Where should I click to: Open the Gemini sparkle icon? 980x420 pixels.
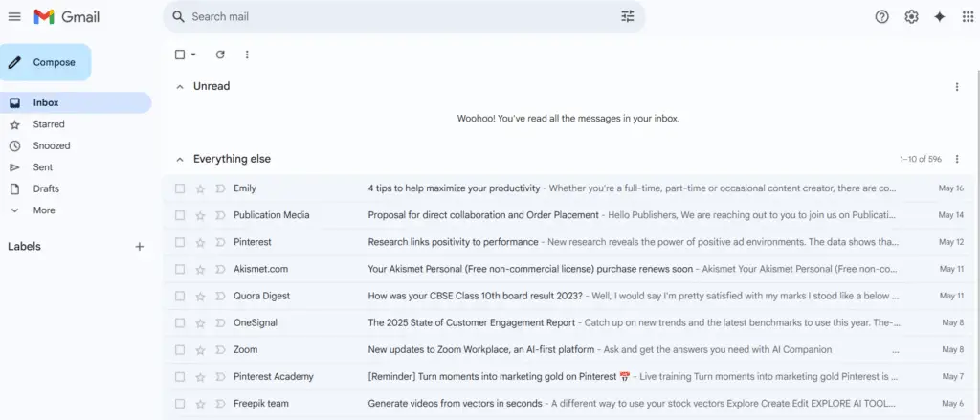pos(940,17)
